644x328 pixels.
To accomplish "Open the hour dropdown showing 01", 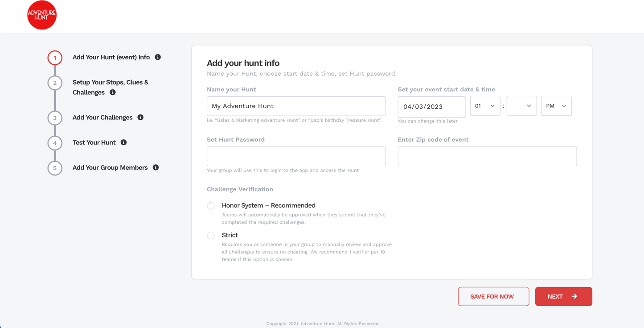I will [x=485, y=106].
